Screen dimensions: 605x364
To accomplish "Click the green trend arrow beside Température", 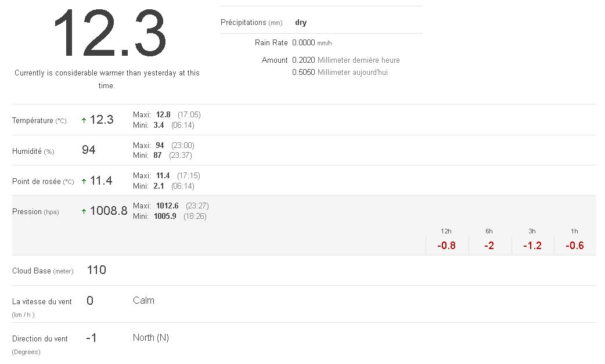I will click(84, 121).
